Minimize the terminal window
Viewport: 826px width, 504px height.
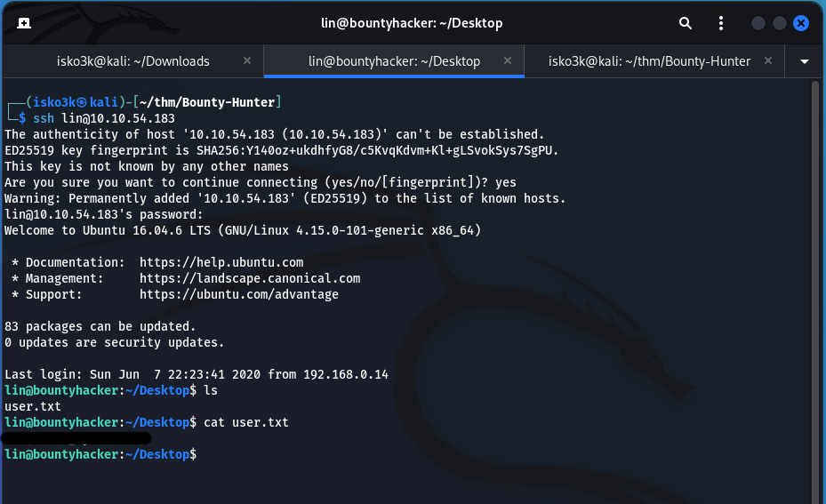(x=758, y=23)
